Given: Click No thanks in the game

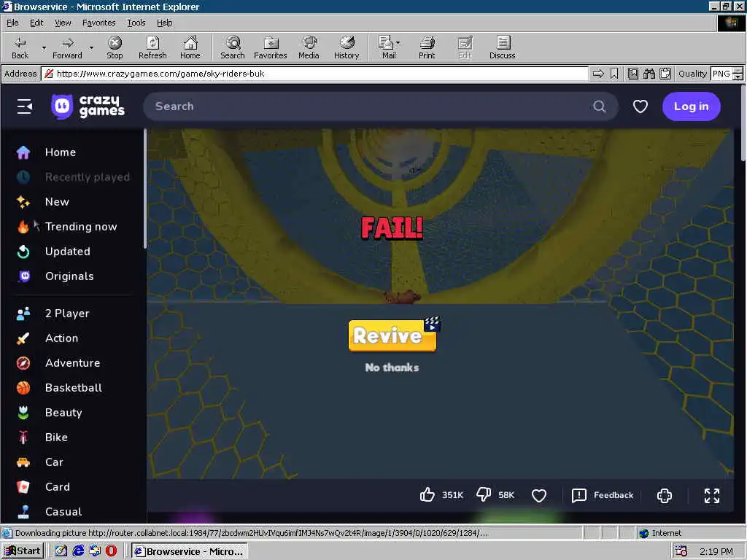Looking at the screenshot, I should (x=392, y=367).
